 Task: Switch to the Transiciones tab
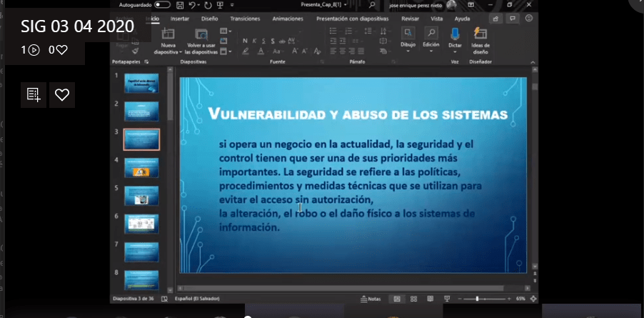(x=245, y=19)
